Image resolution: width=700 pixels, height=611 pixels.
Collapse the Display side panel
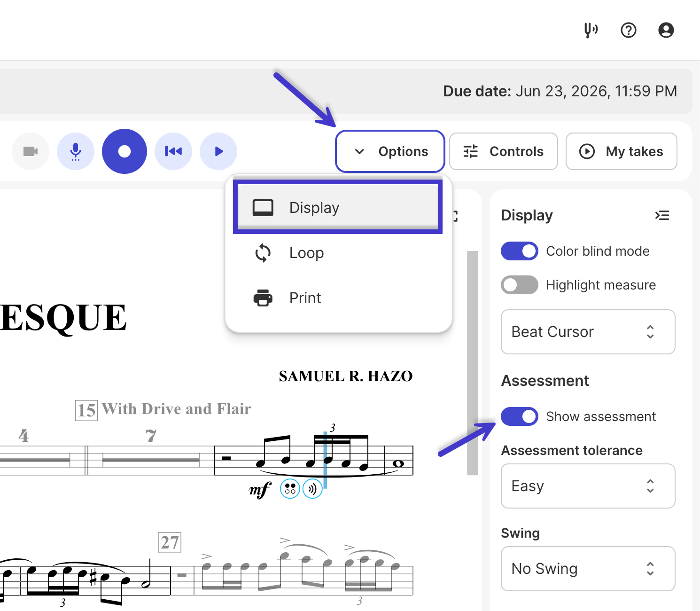click(x=662, y=215)
